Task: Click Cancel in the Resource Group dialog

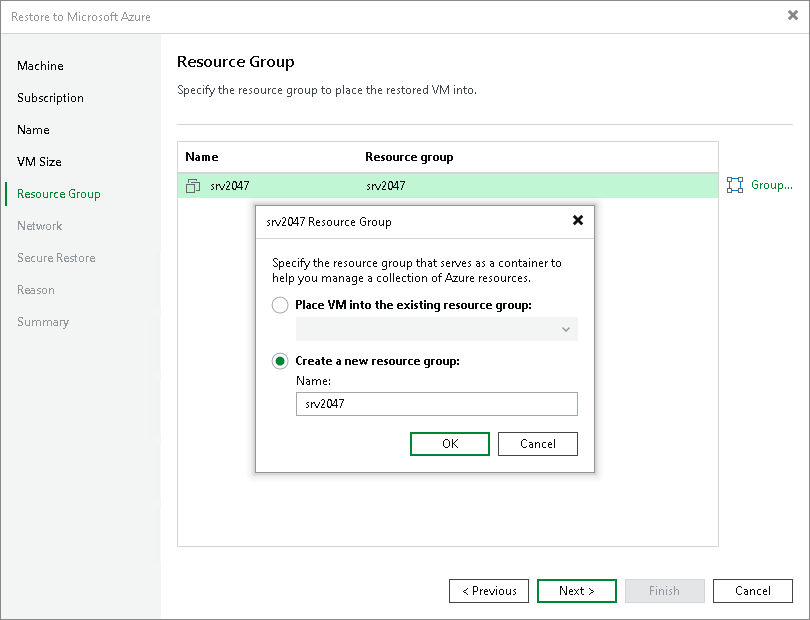Action: (x=538, y=444)
